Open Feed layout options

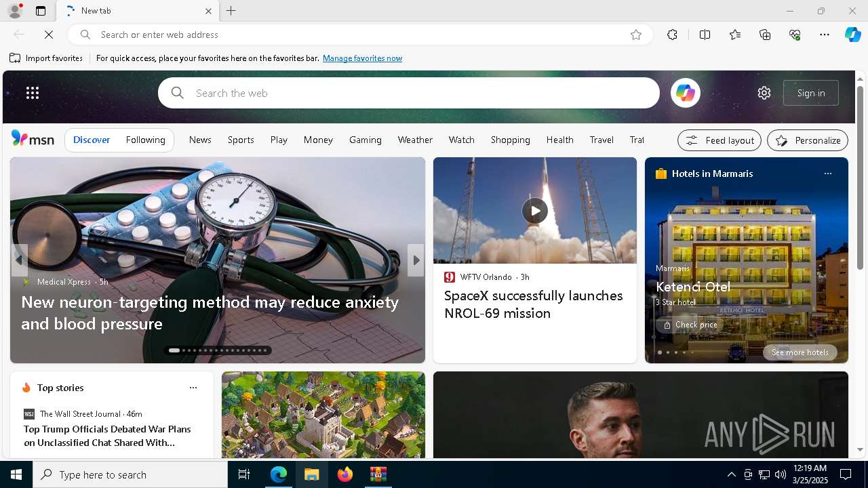[719, 140]
